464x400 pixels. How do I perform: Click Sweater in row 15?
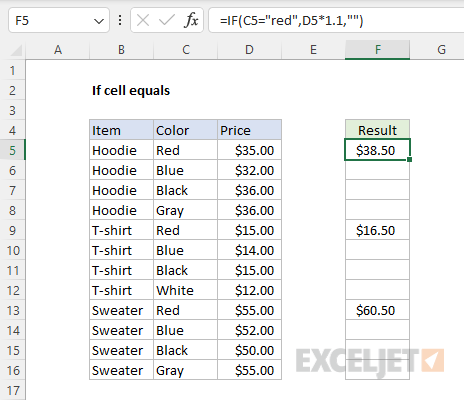pos(121,350)
